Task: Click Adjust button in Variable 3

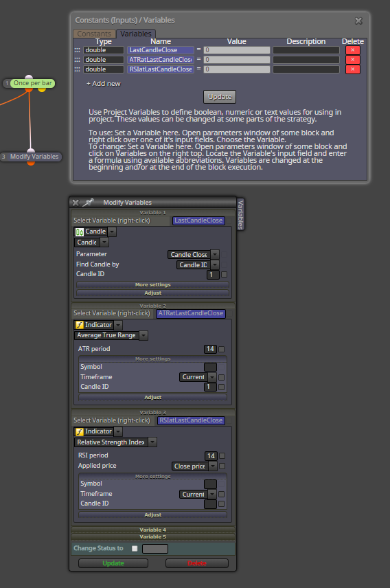Action: click(153, 515)
